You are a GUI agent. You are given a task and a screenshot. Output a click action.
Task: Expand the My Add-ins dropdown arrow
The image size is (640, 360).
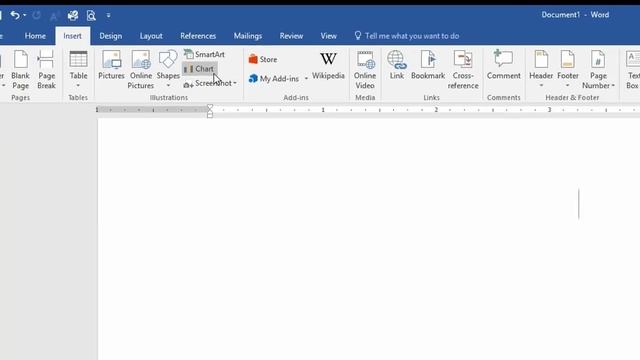point(306,79)
